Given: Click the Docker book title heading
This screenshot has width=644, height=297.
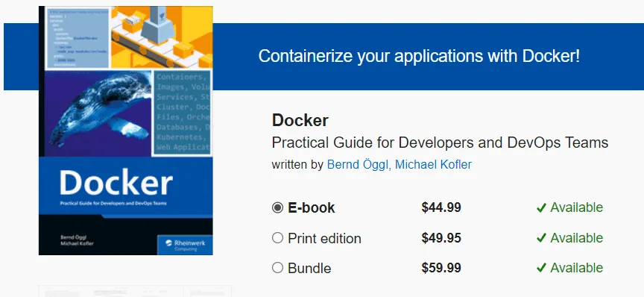Looking at the screenshot, I should pos(300,121).
